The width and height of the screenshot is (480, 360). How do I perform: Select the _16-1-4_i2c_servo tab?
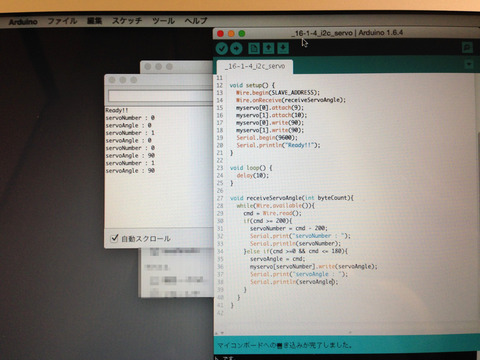(255, 66)
